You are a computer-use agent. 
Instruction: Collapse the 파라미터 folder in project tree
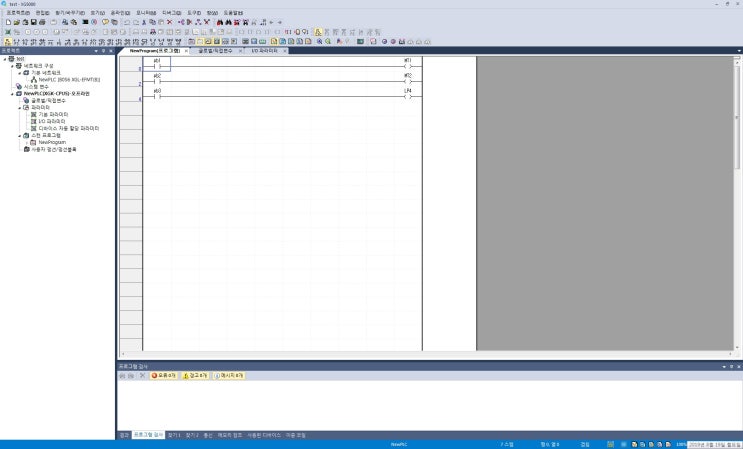(x=19, y=107)
